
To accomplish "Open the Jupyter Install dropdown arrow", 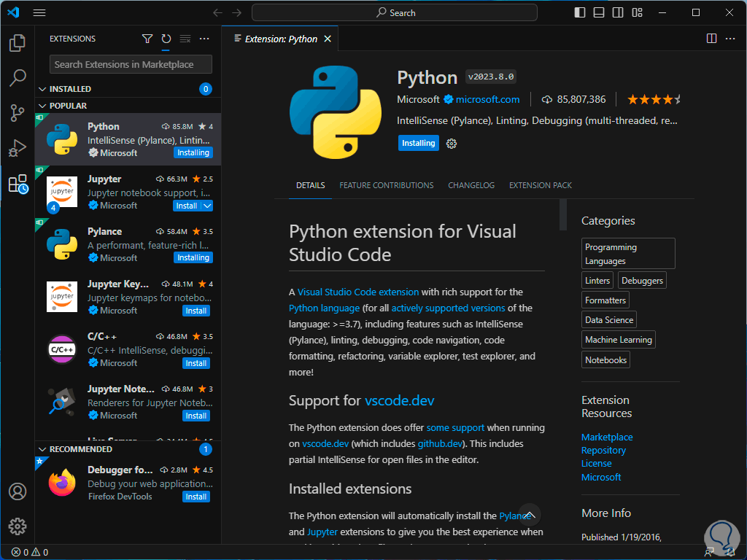I will 206,206.
